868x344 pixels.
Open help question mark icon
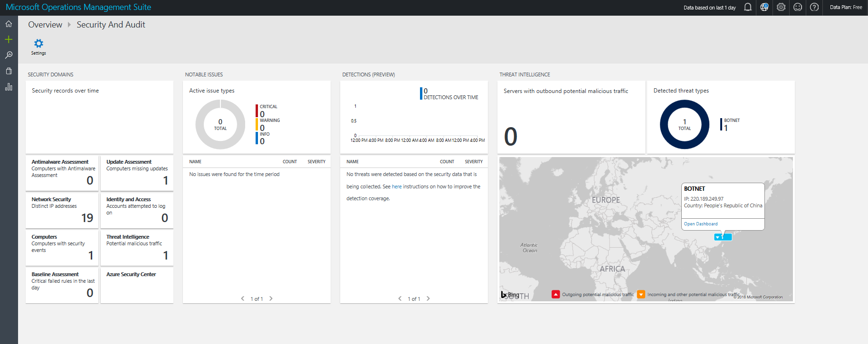814,7
